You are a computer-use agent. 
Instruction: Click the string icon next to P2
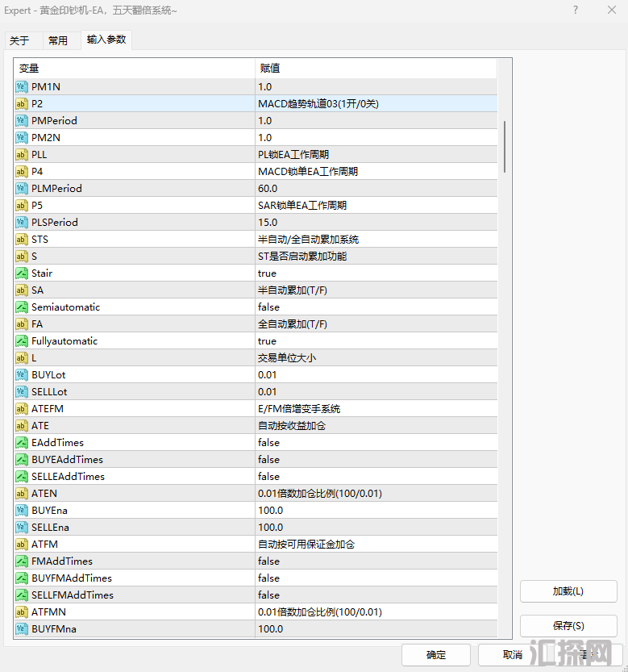coord(22,103)
